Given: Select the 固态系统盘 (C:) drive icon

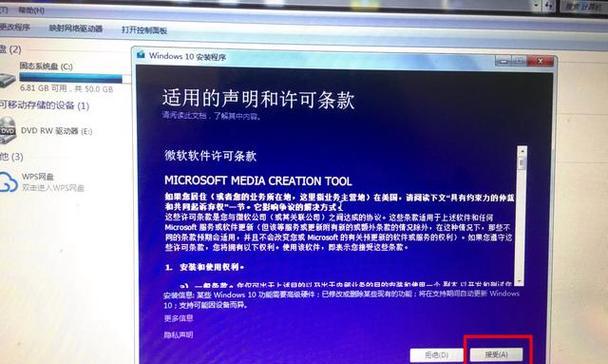Looking at the screenshot, I should tap(7, 79).
